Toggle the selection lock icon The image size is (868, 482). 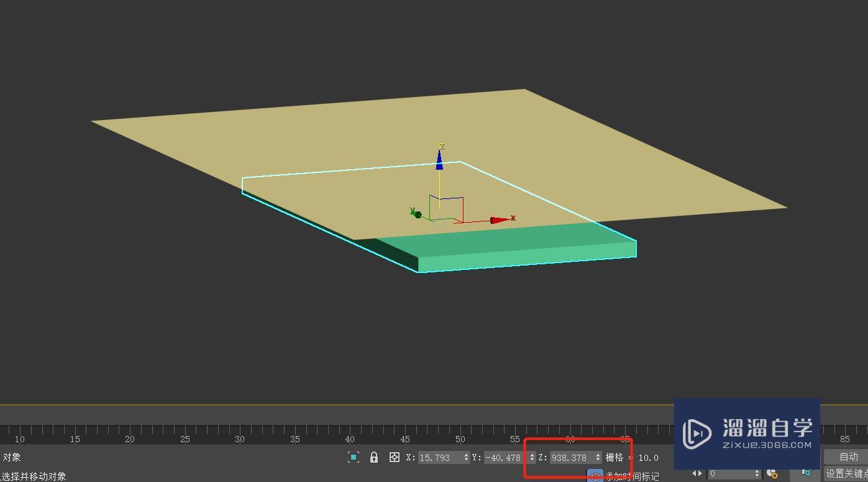[x=374, y=457]
